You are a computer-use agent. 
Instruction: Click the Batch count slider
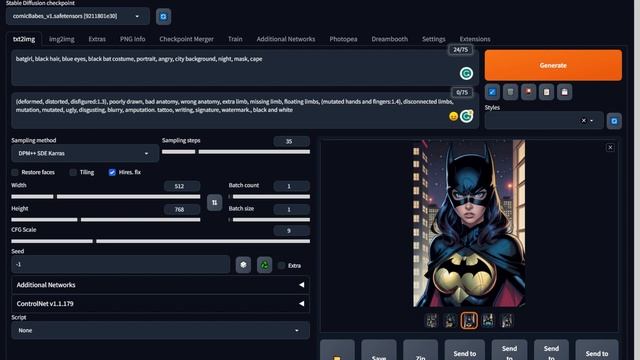[x=269, y=197]
